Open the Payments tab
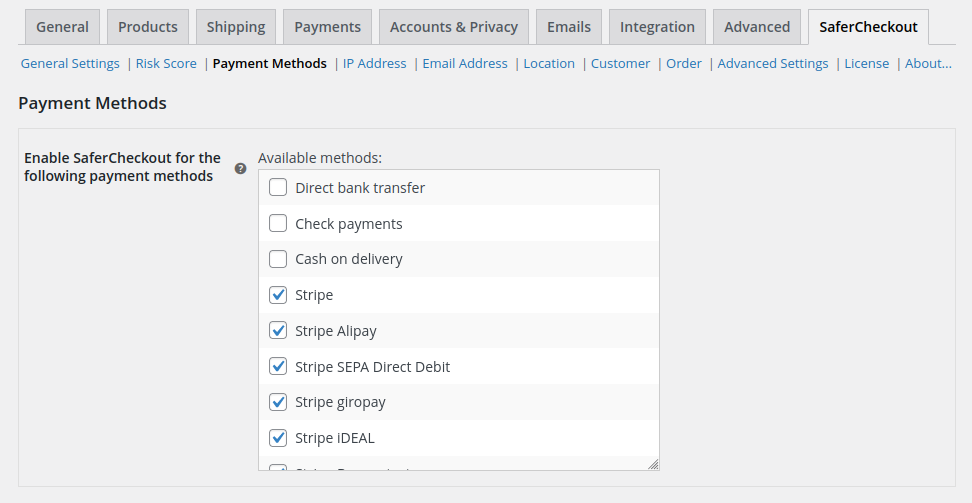Viewport: 972px width, 503px height. click(327, 27)
